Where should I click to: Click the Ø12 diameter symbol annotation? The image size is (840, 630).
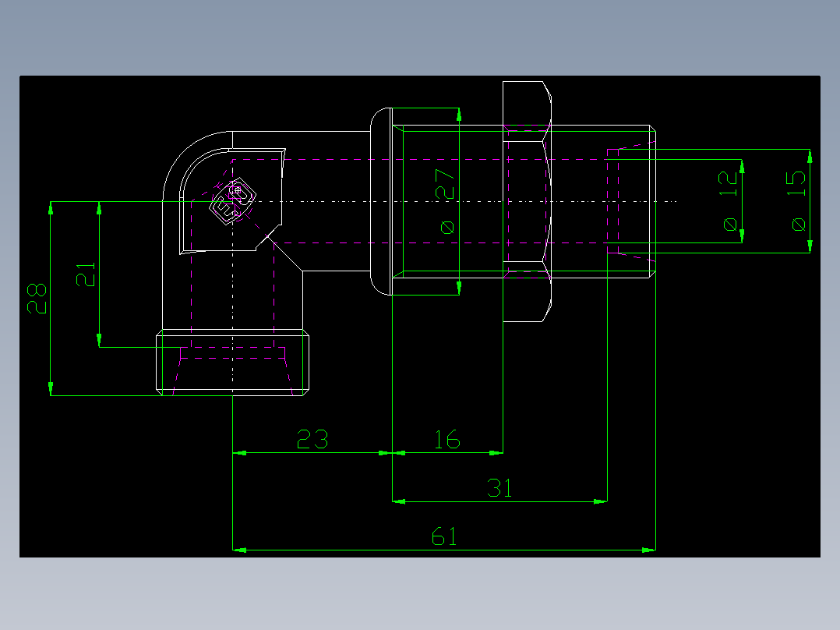click(730, 225)
